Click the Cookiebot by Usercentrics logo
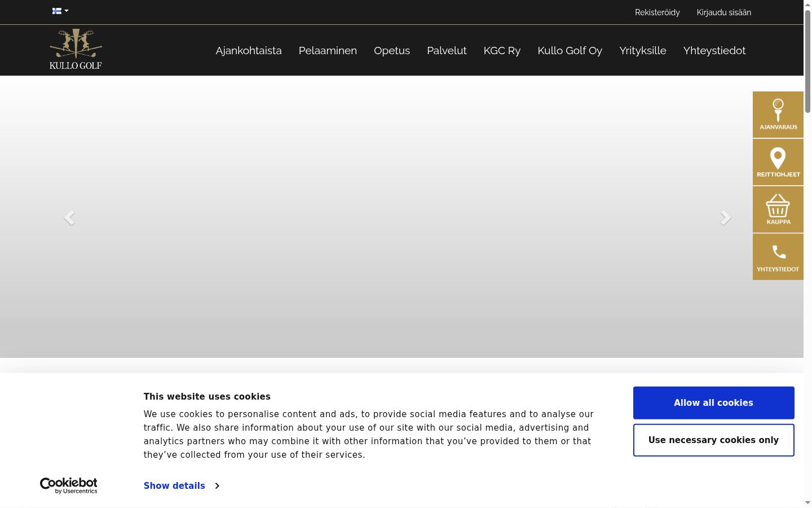This screenshot has width=812, height=508. (x=69, y=485)
